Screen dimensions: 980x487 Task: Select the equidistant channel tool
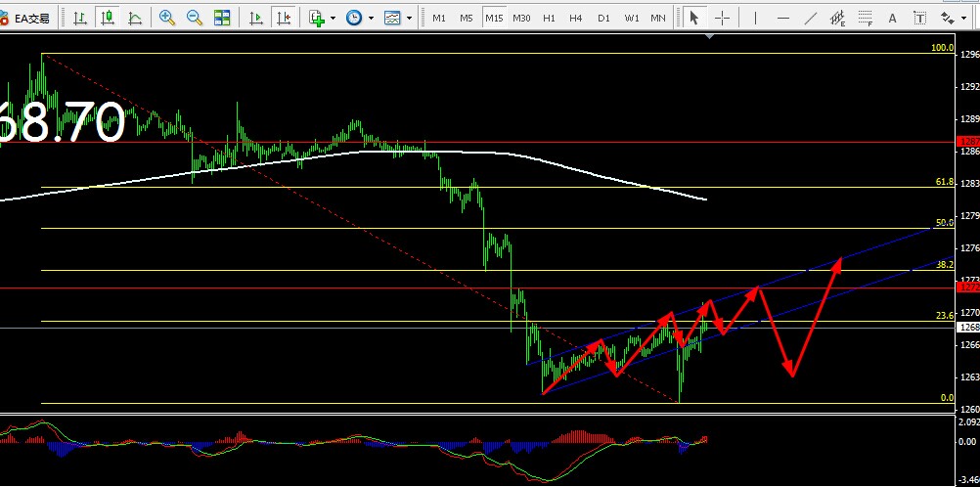tap(837, 19)
